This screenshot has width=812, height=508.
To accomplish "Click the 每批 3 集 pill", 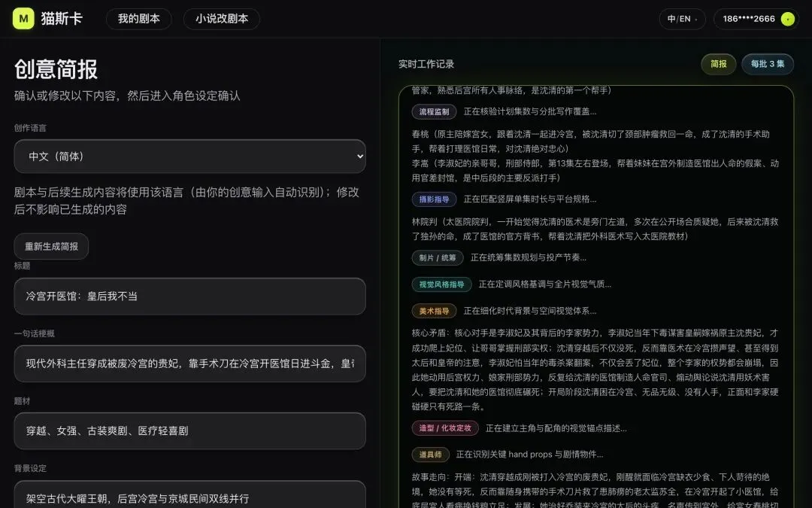I will [768, 64].
